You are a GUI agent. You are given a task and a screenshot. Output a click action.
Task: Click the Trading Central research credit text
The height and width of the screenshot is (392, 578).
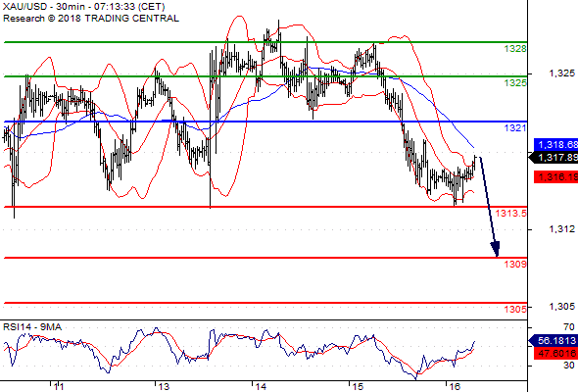coord(91,19)
